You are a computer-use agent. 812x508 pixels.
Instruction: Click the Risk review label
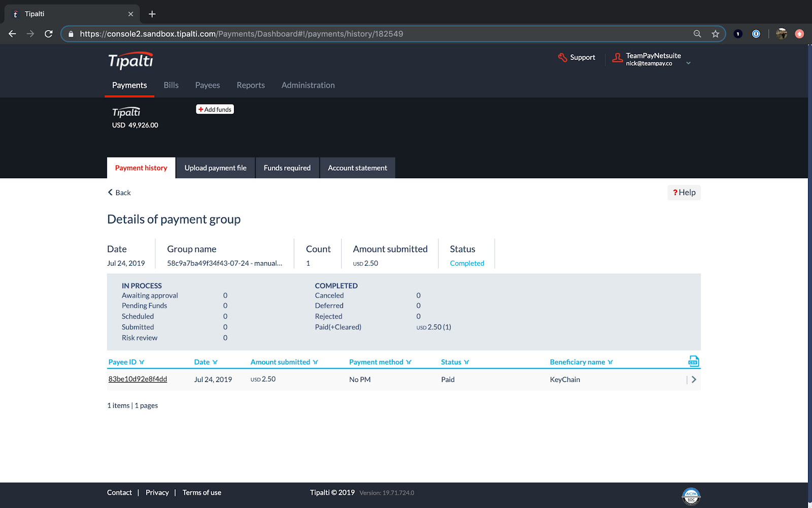pyautogui.click(x=140, y=338)
